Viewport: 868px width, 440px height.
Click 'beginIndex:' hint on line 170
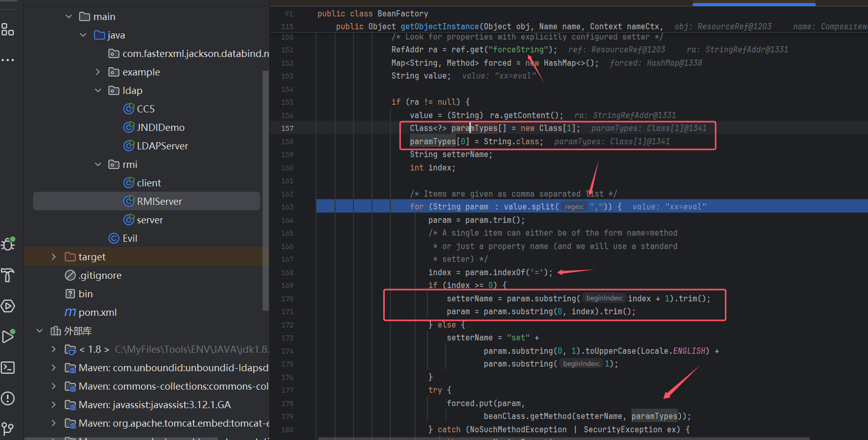click(x=604, y=298)
